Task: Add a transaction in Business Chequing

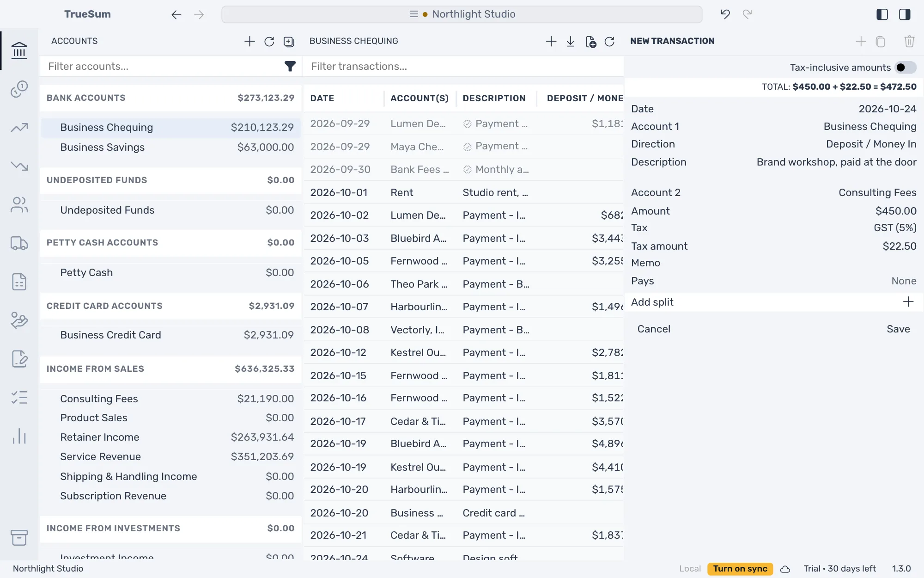Action: [x=551, y=42]
